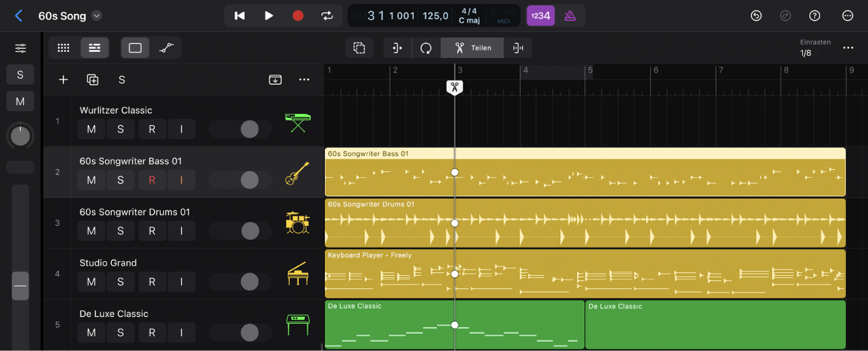Click the Split (Teilen) scissors tool
Image resolution: width=868 pixels, height=351 pixels.
coord(472,48)
